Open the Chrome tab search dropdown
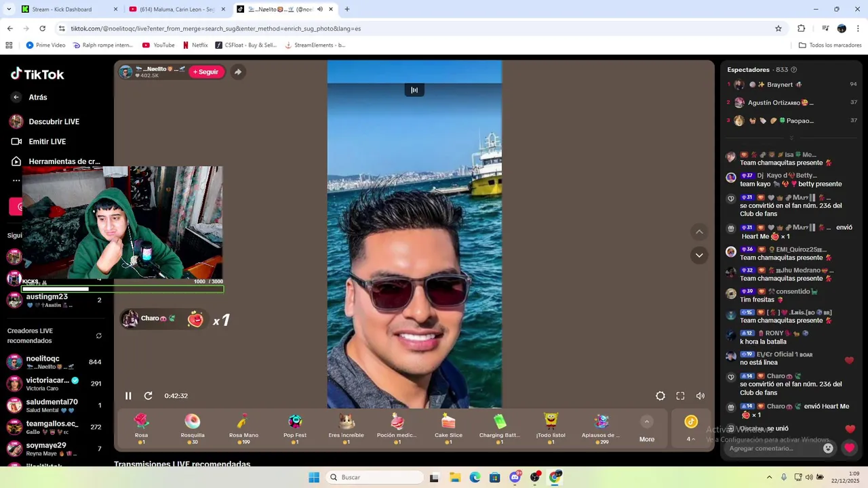The width and height of the screenshot is (868, 488). click(x=9, y=9)
